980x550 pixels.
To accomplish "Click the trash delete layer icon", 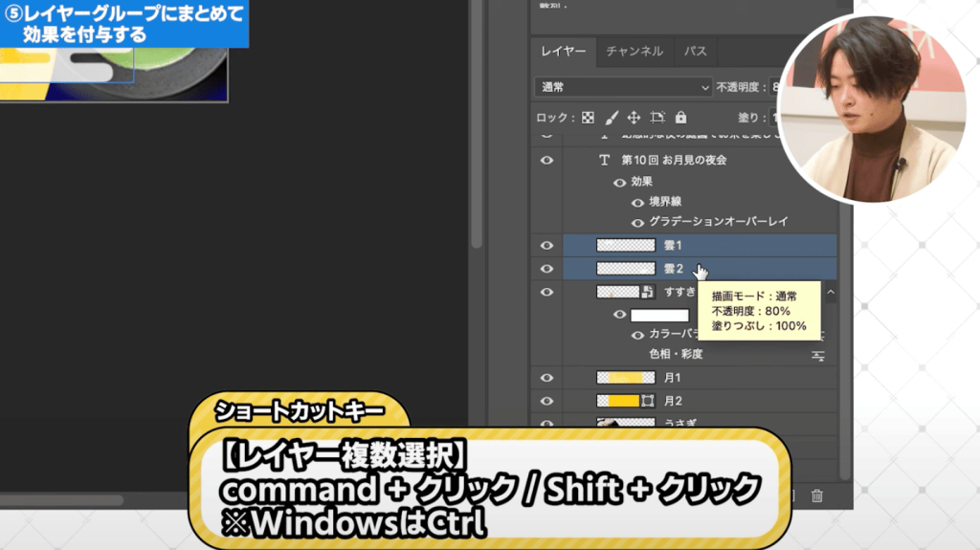I will (x=817, y=495).
